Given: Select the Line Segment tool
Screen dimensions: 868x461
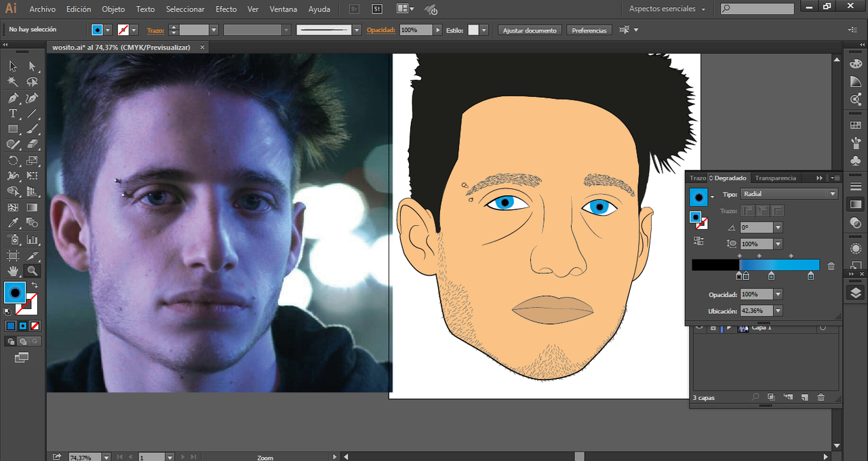Looking at the screenshot, I should point(32,113).
